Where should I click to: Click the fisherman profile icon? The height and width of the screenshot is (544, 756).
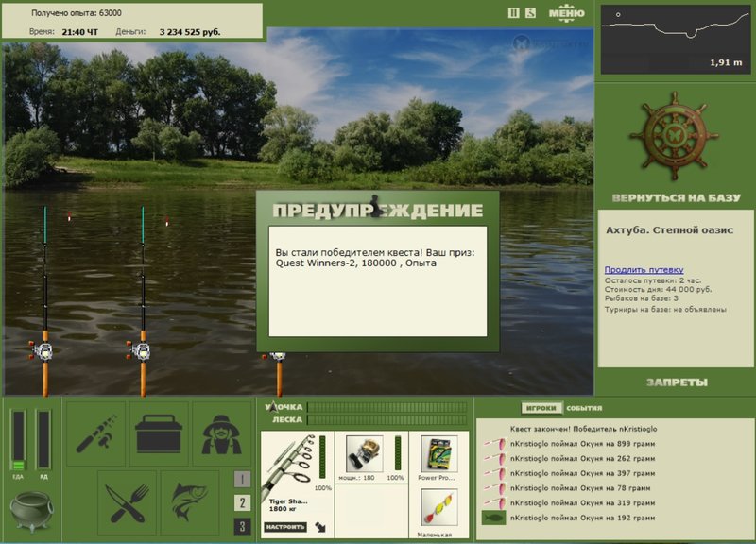tap(223, 433)
